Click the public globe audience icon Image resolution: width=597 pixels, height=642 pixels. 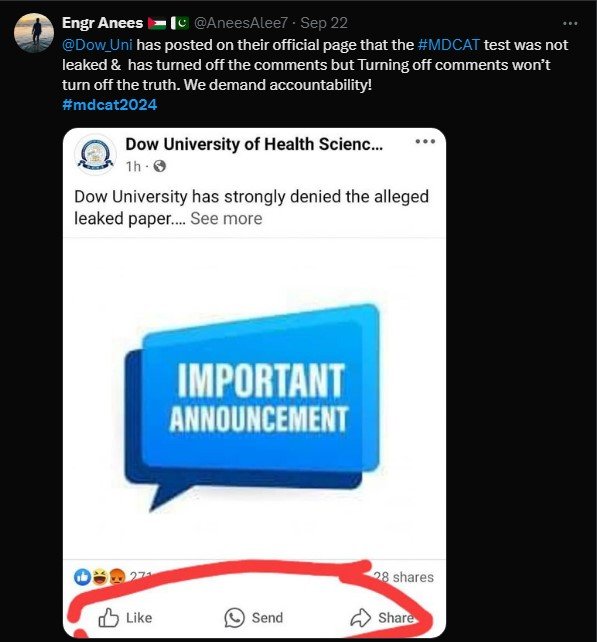[x=159, y=166]
